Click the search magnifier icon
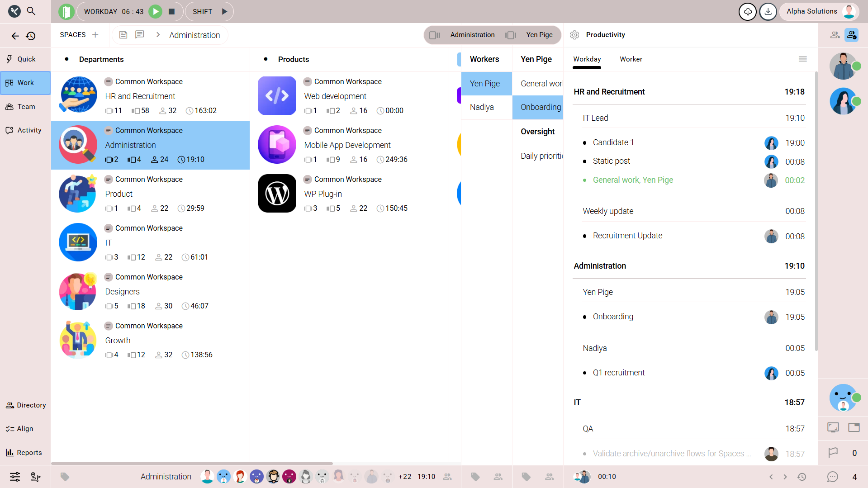868x488 pixels. coord(31,11)
